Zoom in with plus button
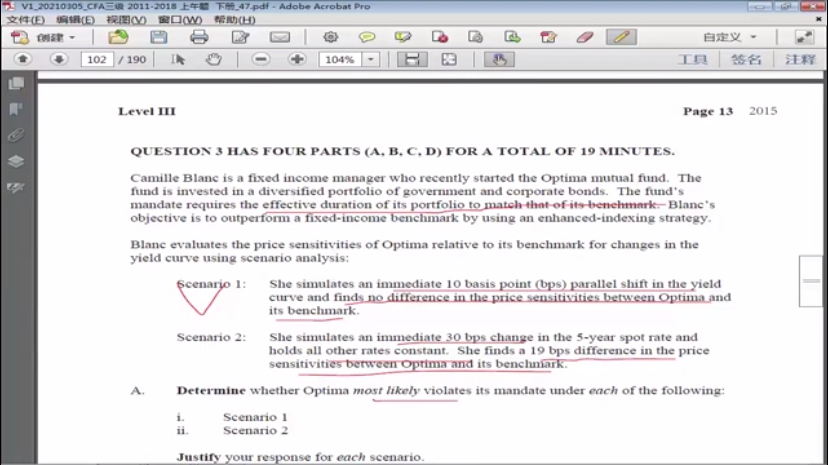Screen dimensions: 828x465 [297, 59]
